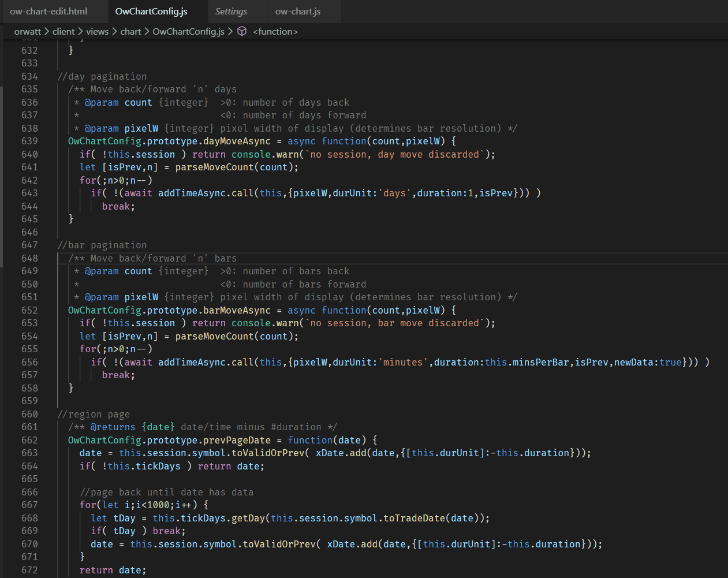Click line number 672
728x578 pixels.
pyautogui.click(x=30, y=569)
